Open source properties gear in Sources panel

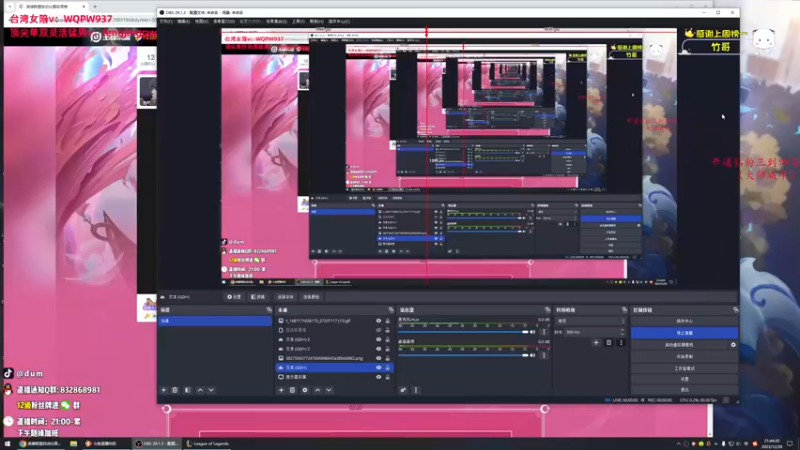coord(305,390)
